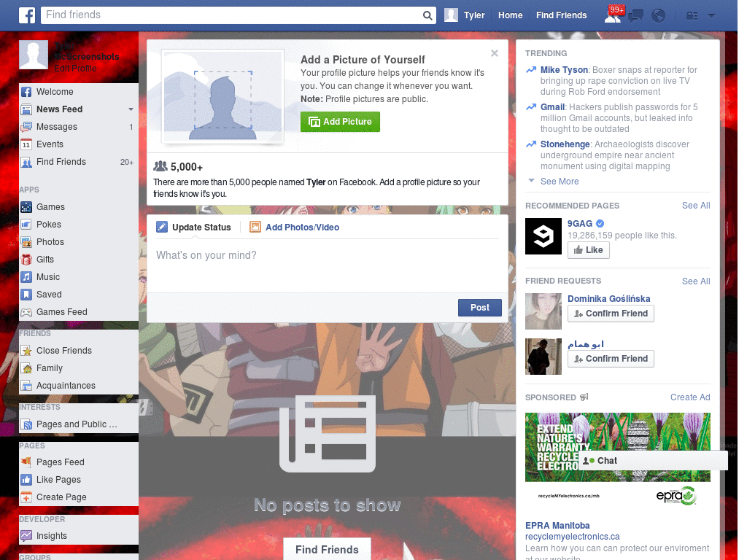747x560 pixels.
Task: Expand the News Feed dropdown arrow
Action: 131,109
